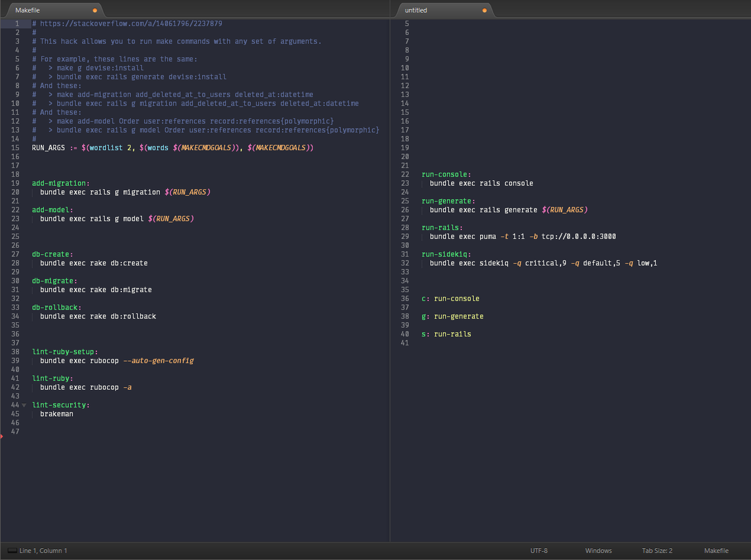This screenshot has width=751, height=560.
Task: Click the '--auto-gen-config' flag
Action: (x=158, y=361)
